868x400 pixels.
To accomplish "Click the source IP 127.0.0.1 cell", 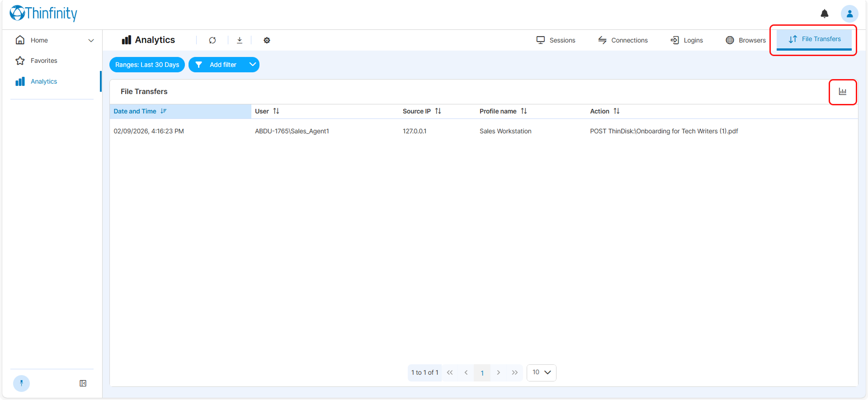I will point(415,131).
